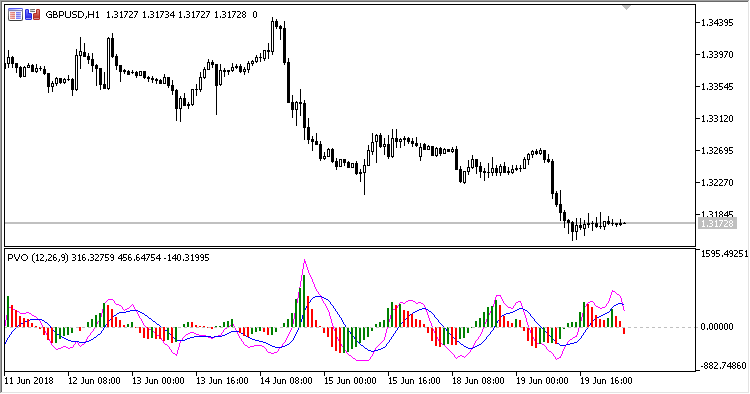Click the 19 Jun 16:00 time label
Image resolution: width=750 pixels, height=394 pixels.
[607, 381]
